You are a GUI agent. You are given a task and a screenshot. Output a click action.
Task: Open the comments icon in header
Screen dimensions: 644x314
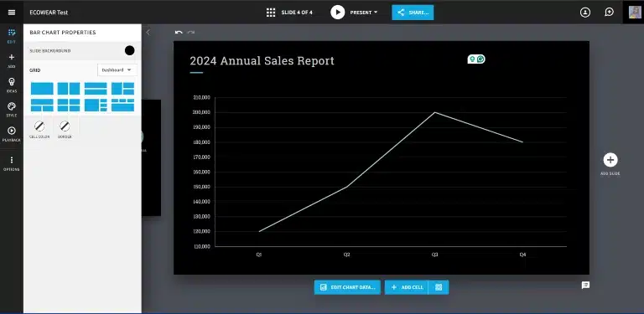(x=609, y=13)
